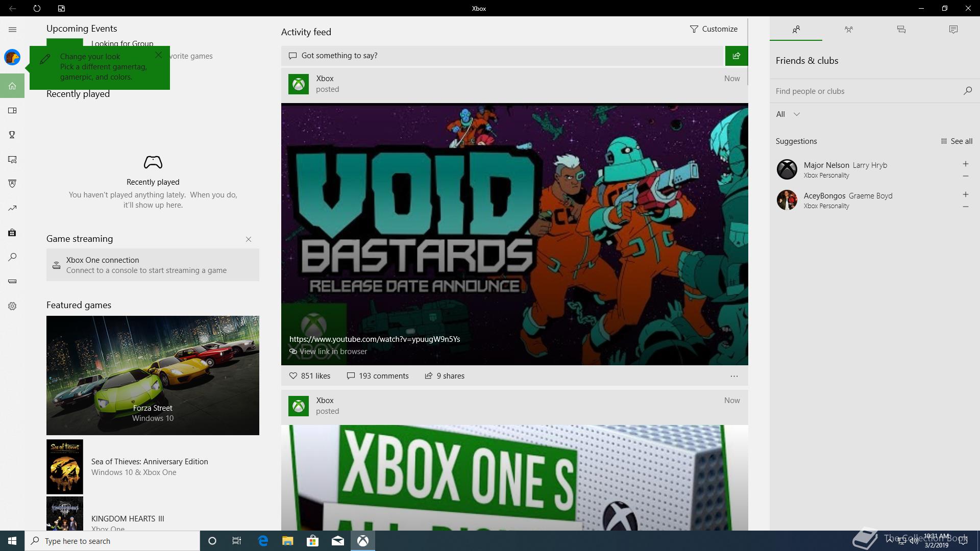Open Customize activity feed filter
This screenshot has height=551, width=980.
pos(714,29)
